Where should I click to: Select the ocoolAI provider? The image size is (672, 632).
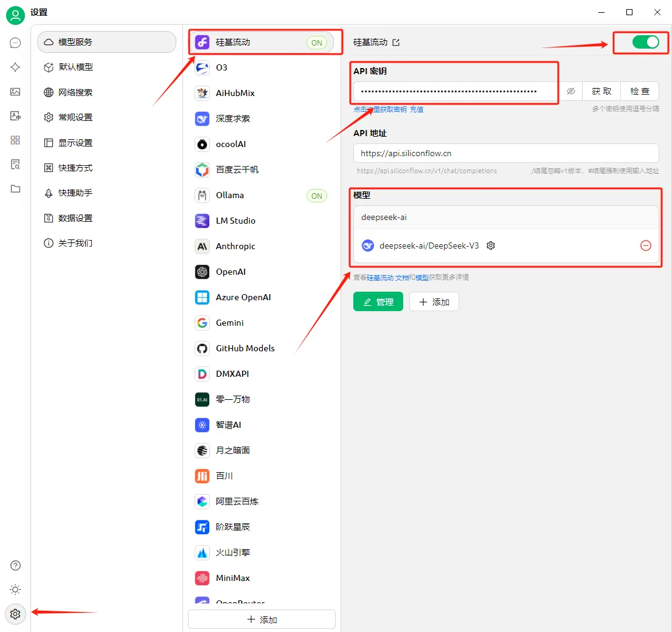coord(262,144)
